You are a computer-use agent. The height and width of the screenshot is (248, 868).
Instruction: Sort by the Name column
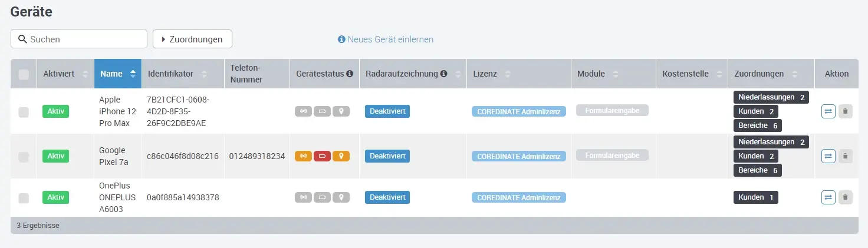coord(118,74)
